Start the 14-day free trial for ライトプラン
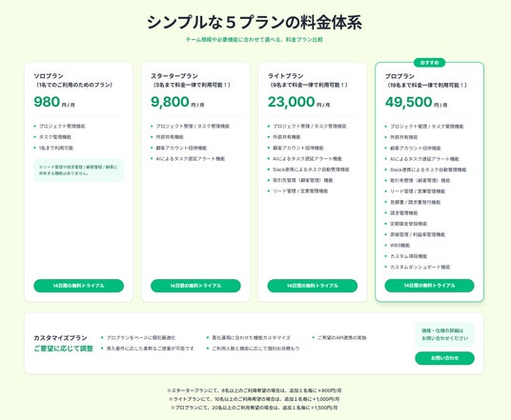The image size is (511, 420). [x=313, y=286]
